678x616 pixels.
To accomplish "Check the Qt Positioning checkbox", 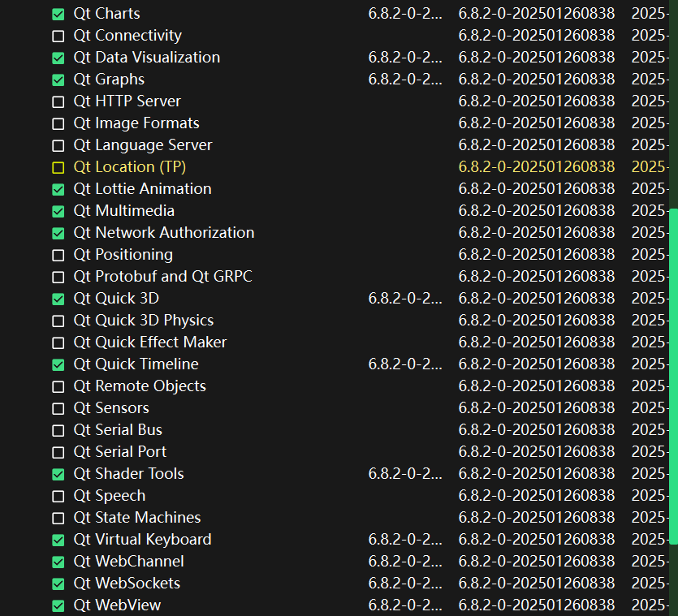I will pos(58,256).
